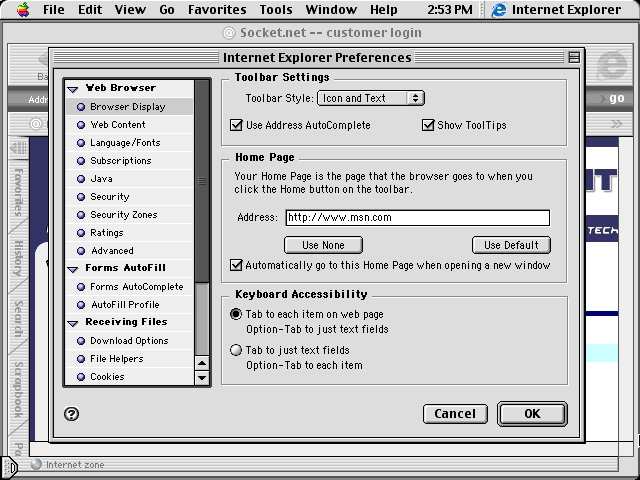Click the category list scrollbar thumb
Screen dimensions: 640x480
click(x=202, y=181)
